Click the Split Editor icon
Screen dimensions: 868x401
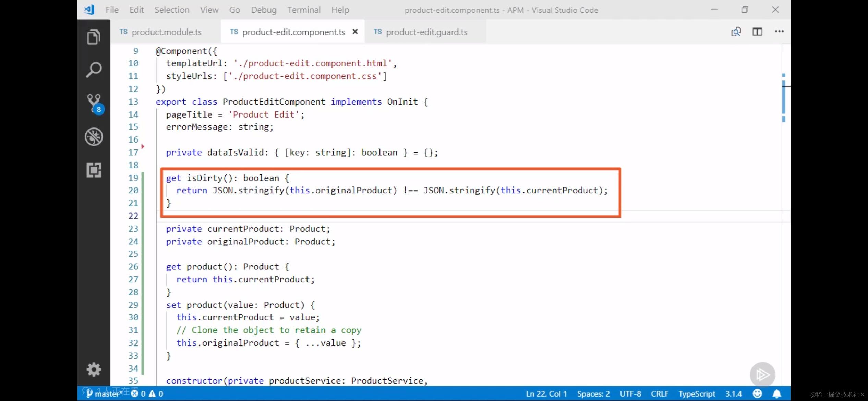pos(757,32)
